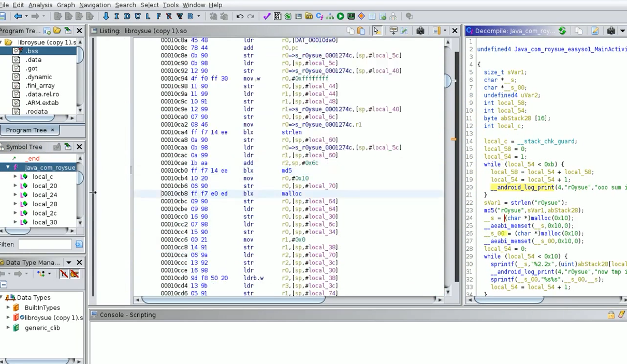Click the open folder icon in Program Tree

57,31
